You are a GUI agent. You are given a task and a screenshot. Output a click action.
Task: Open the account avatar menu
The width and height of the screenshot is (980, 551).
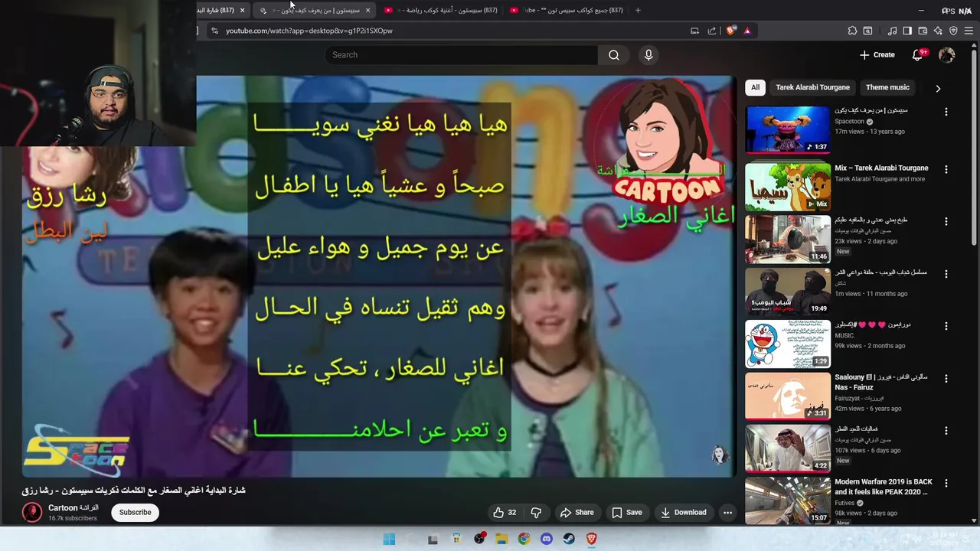(x=947, y=55)
